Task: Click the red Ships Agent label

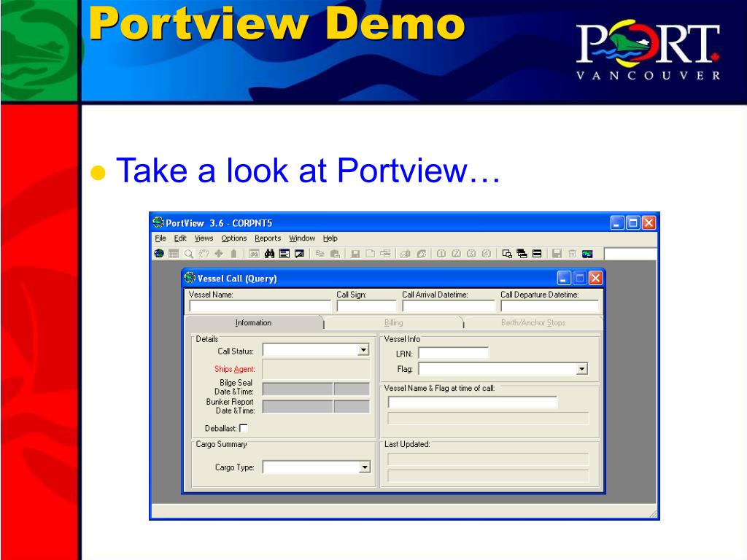Action: pyautogui.click(x=234, y=369)
